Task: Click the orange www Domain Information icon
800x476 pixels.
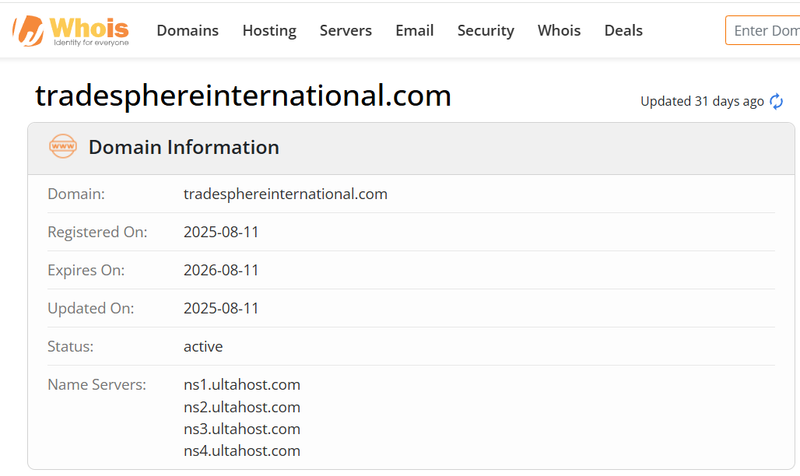Action: (x=63, y=146)
